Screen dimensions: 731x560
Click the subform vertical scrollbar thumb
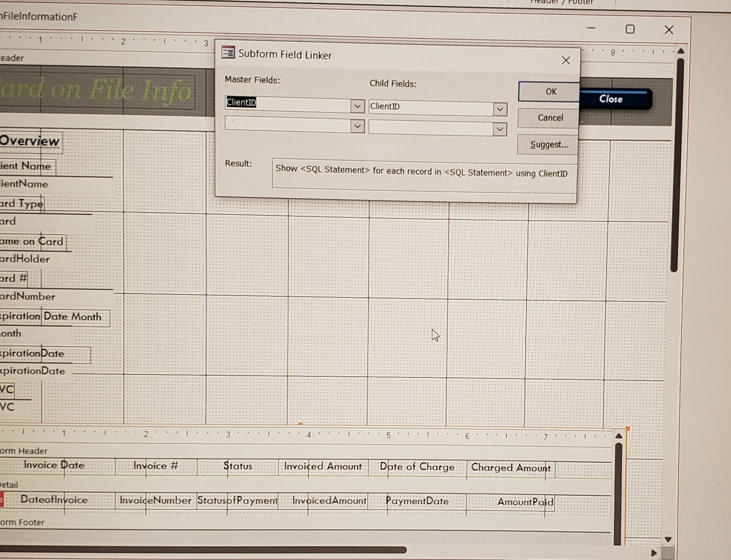[x=618, y=494]
